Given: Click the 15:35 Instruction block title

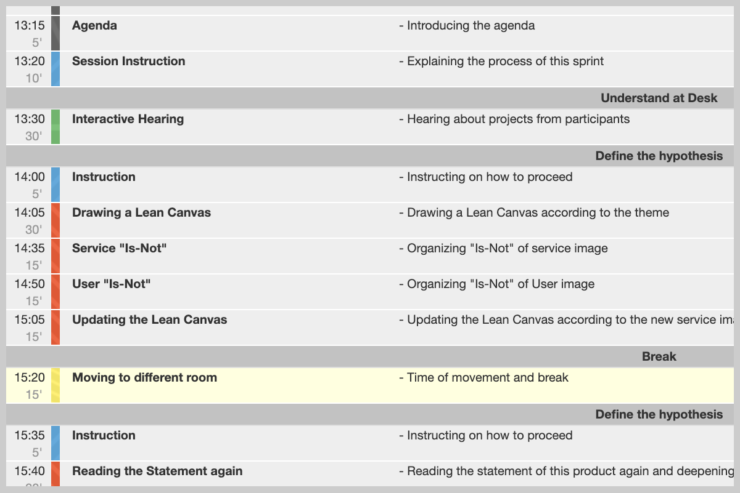Looking at the screenshot, I should pos(104,435).
